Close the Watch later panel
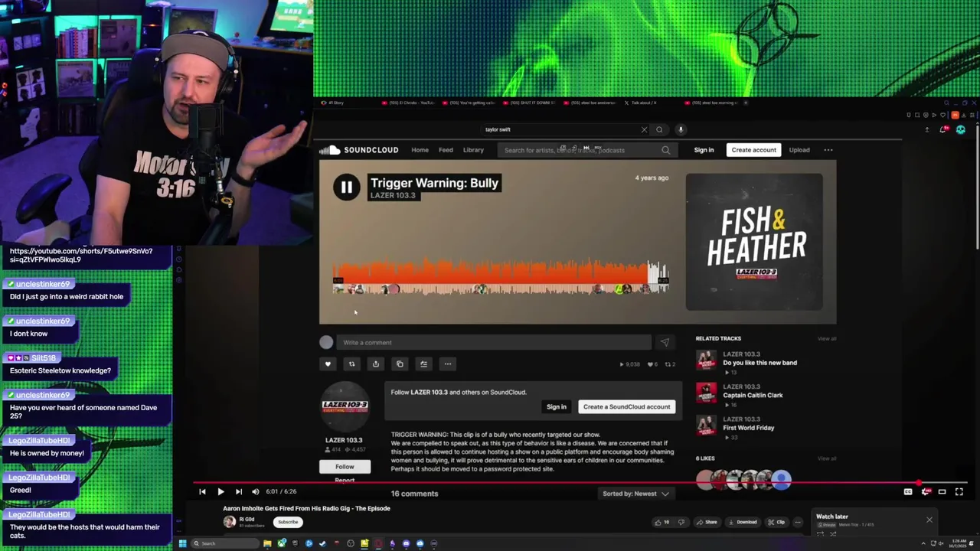Viewport: 980px width, 551px height. [x=929, y=520]
